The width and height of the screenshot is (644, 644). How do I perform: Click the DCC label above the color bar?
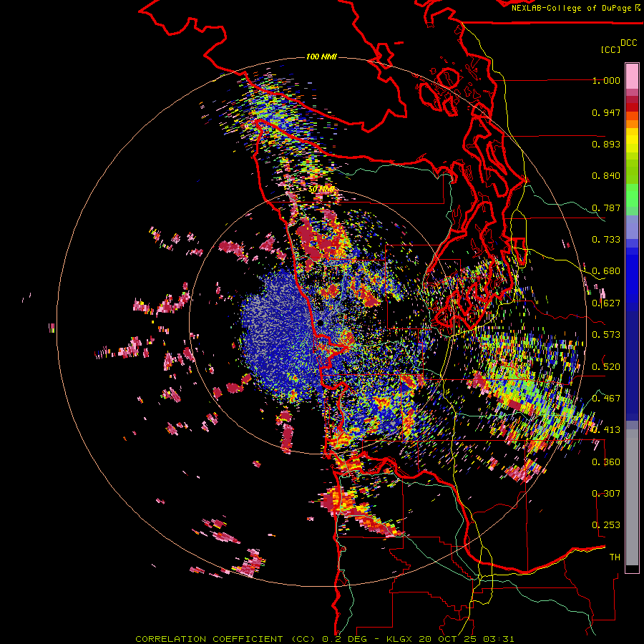[x=629, y=43]
